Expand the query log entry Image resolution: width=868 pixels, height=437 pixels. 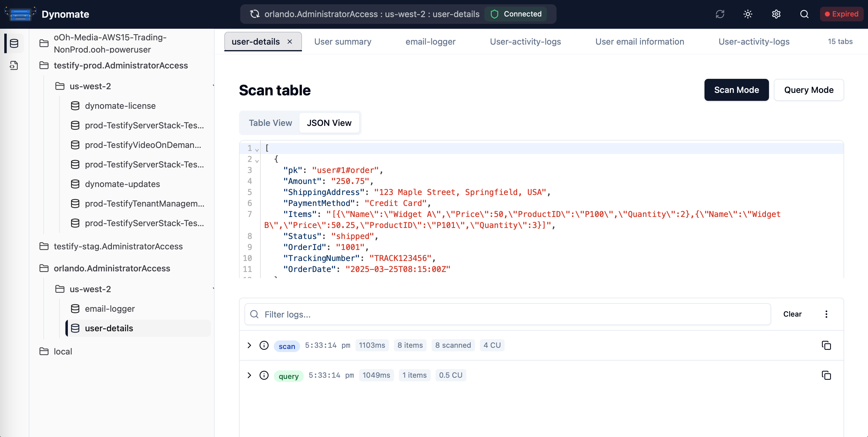pos(249,375)
